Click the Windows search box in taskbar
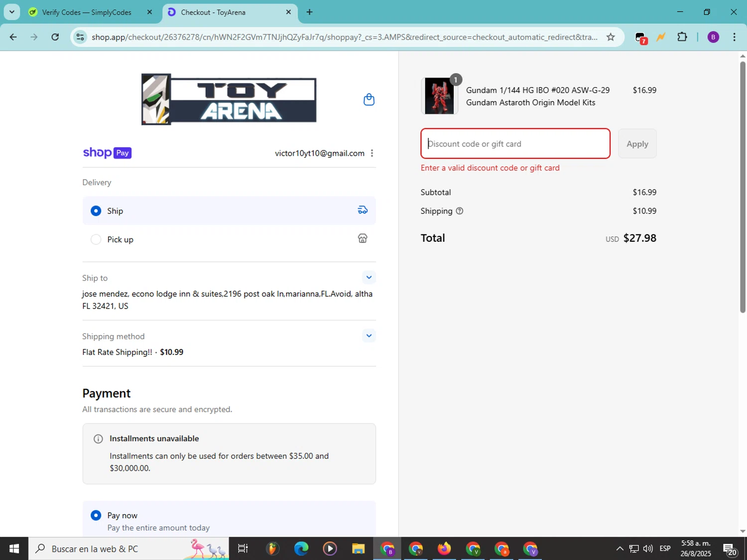Screen dimensions: 747x560 point(128,549)
